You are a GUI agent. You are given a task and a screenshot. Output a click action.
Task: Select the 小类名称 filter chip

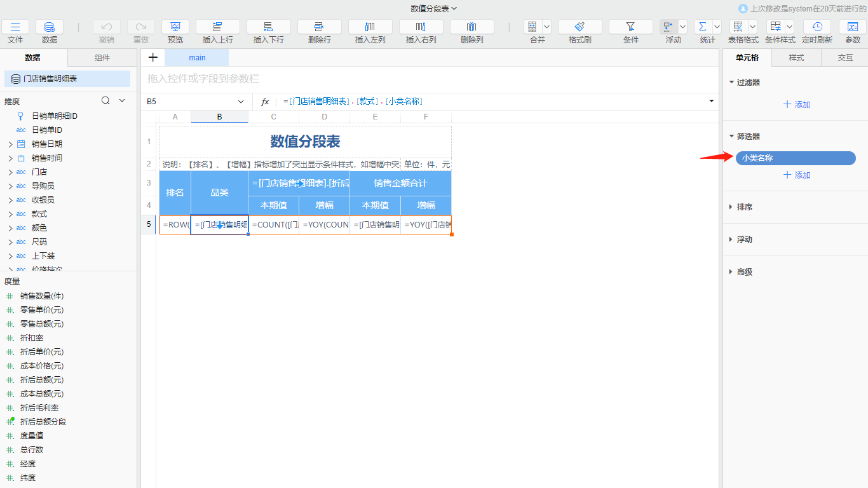(x=795, y=158)
